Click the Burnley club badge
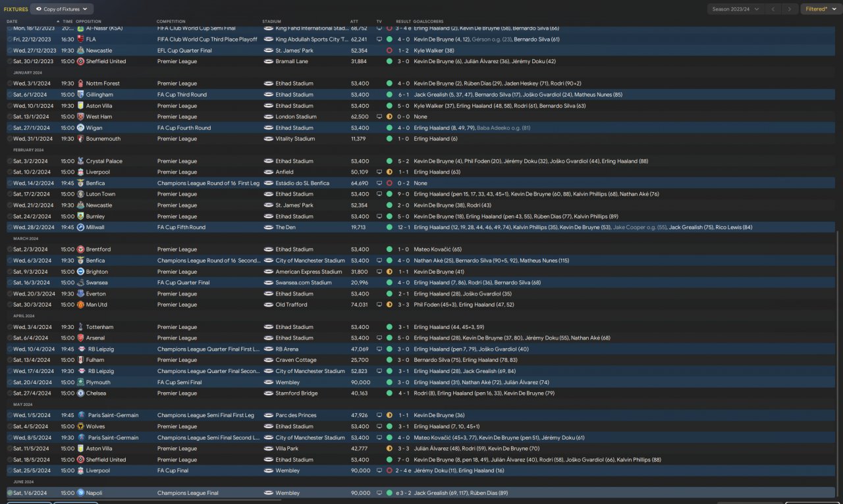This screenshot has width=843, height=504. pos(80,216)
